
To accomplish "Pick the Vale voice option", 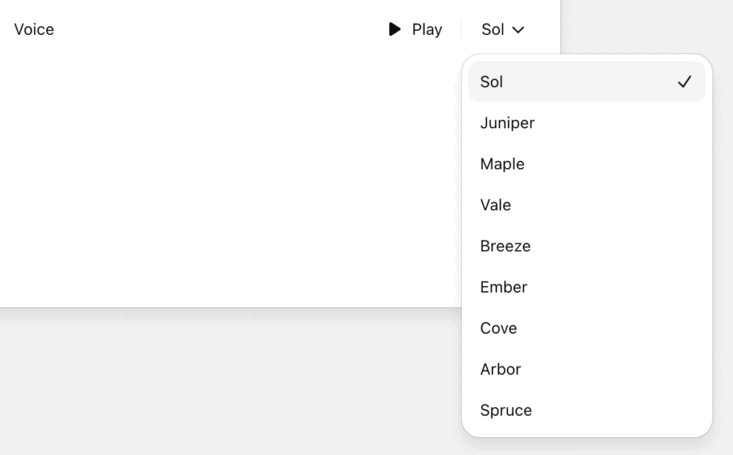I will (587, 205).
